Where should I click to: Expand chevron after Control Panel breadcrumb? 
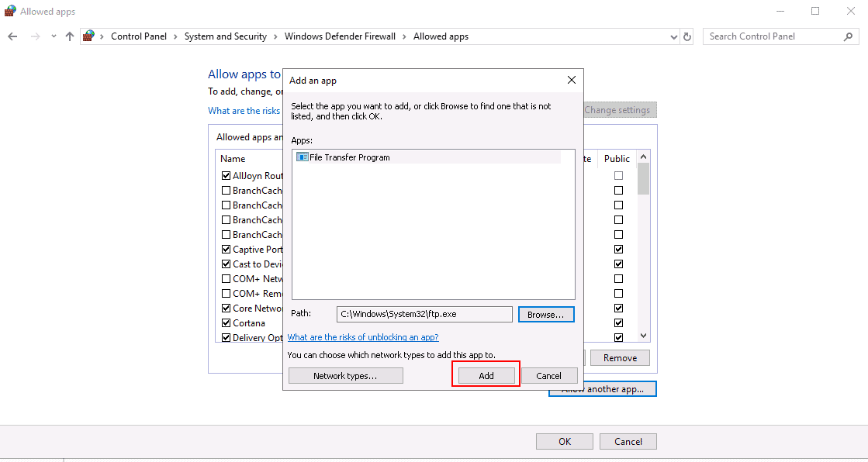(175, 36)
